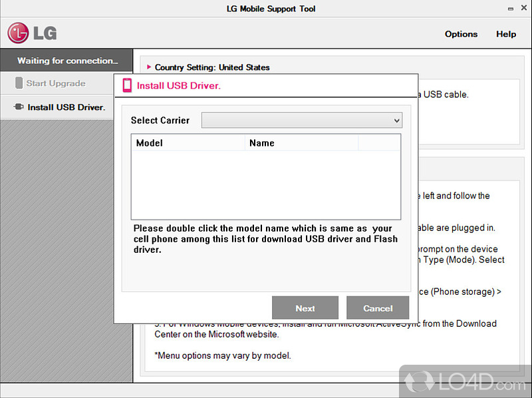Open the Select Carrier dropdown
The image size is (532, 398).
click(302, 120)
